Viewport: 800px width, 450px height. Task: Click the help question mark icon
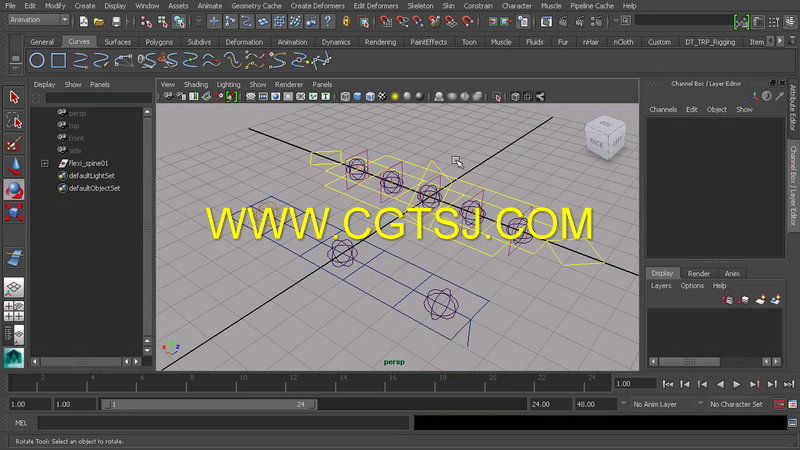[x=328, y=21]
